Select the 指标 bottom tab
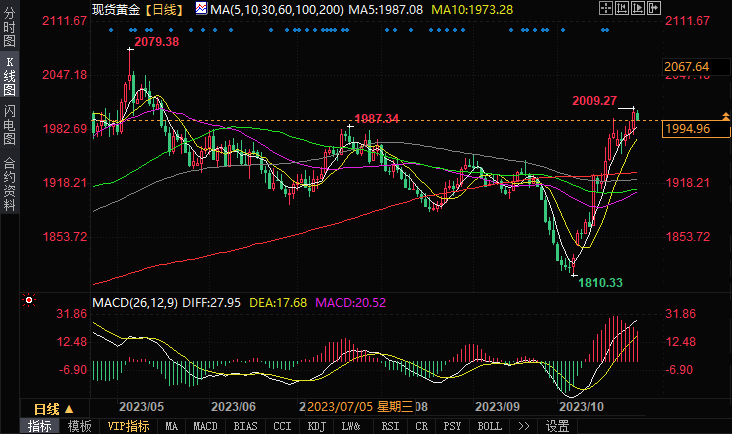This screenshot has height=434, width=732. pos(40,426)
